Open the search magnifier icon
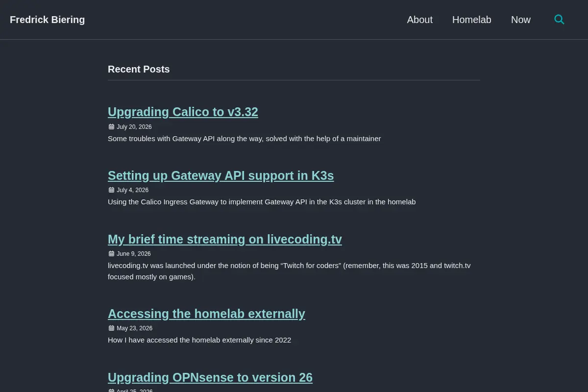The height and width of the screenshot is (392, 588). pos(559,20)
